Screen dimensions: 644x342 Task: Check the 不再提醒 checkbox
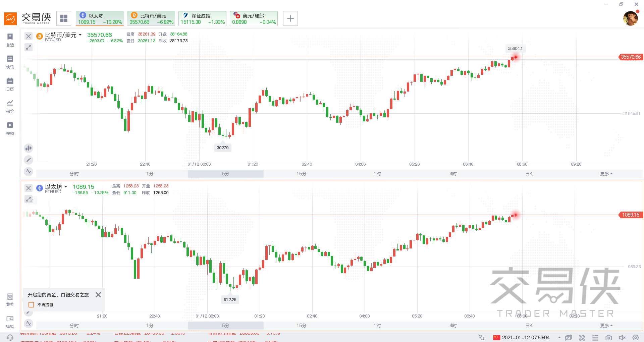point(31,305)
